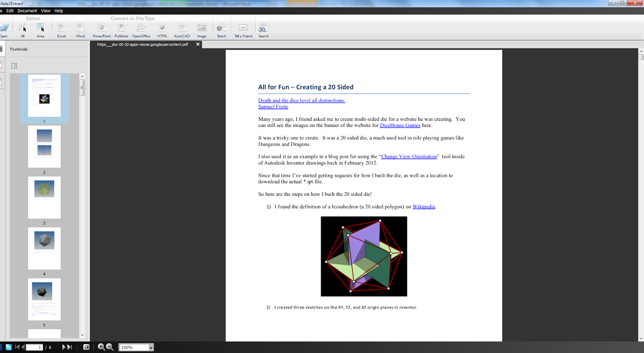The image size is (644, 353).
Task: Open Help menu
Action: tap(59, 11)
